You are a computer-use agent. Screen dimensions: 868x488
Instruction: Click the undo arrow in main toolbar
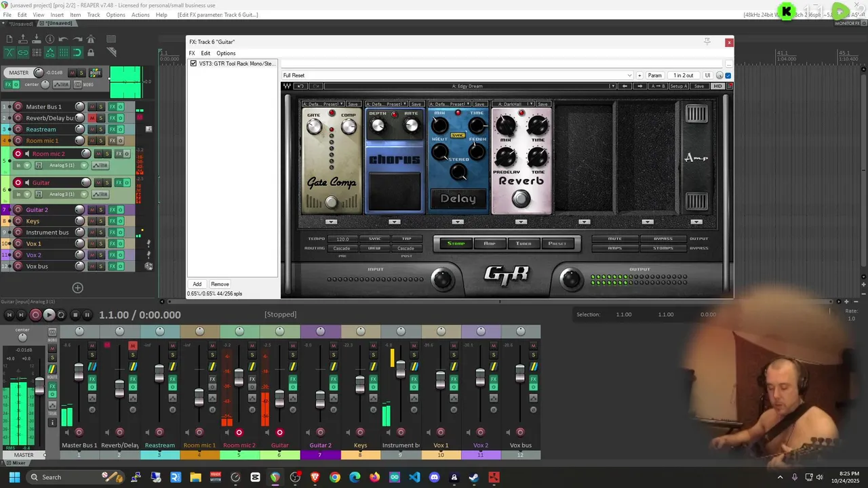click(x=63, y=39)
